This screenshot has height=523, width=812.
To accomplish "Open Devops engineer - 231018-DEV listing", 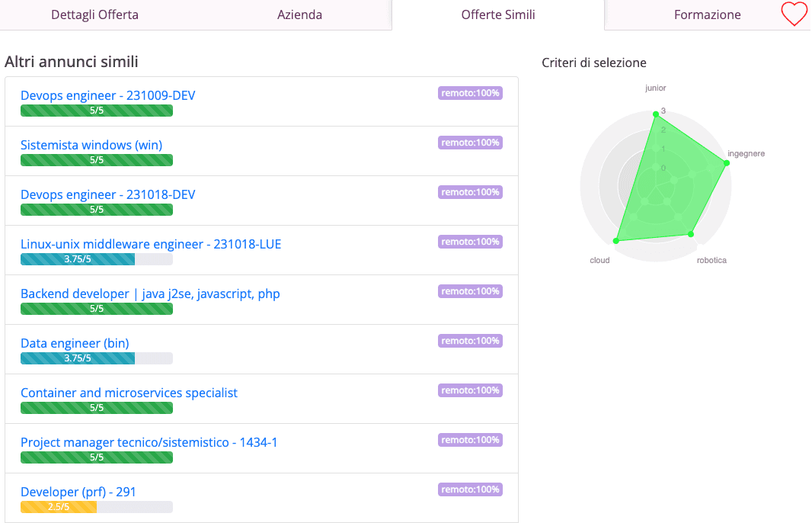I will click(107, 194).
